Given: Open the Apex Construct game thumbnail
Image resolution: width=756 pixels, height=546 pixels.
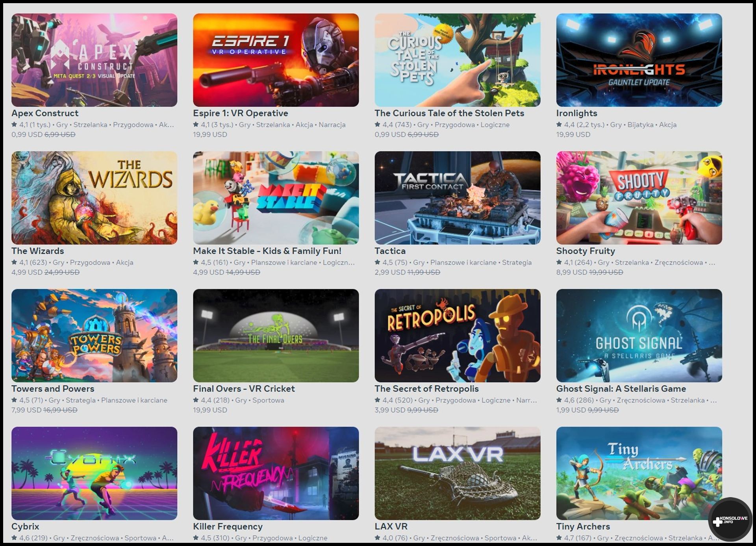Looking at the screenshot, I should point(94,60).
